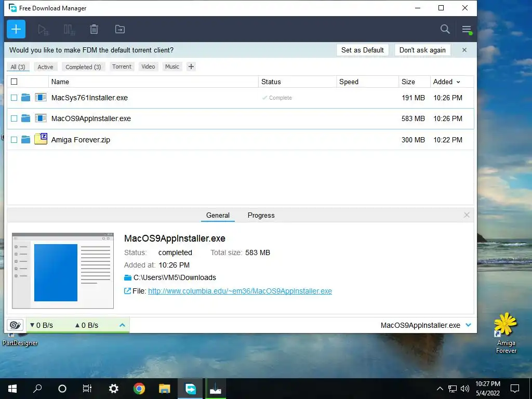Toggle select-all checkbox in list header

click(14, 82)
